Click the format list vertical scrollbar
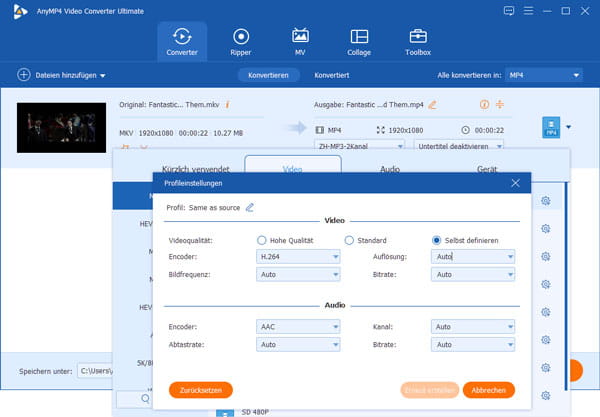Image resolution: width=600 pixels, height=417 pixels. click(x=567, y=287)
